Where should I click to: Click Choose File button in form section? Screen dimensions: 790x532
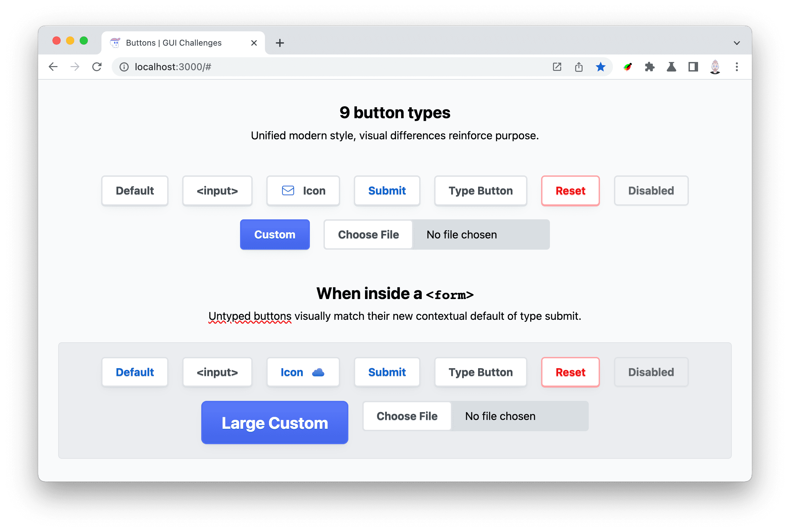(x=407, y=416)
